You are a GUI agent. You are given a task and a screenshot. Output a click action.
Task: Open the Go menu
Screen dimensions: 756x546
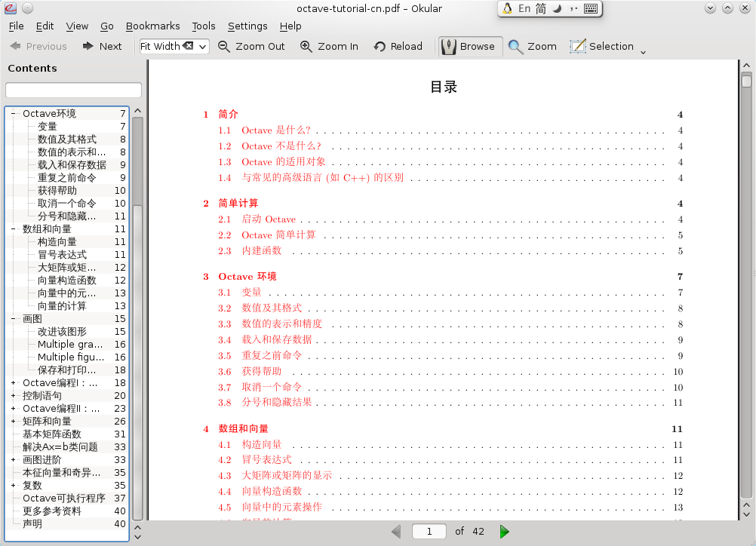(x=107, y=26)
